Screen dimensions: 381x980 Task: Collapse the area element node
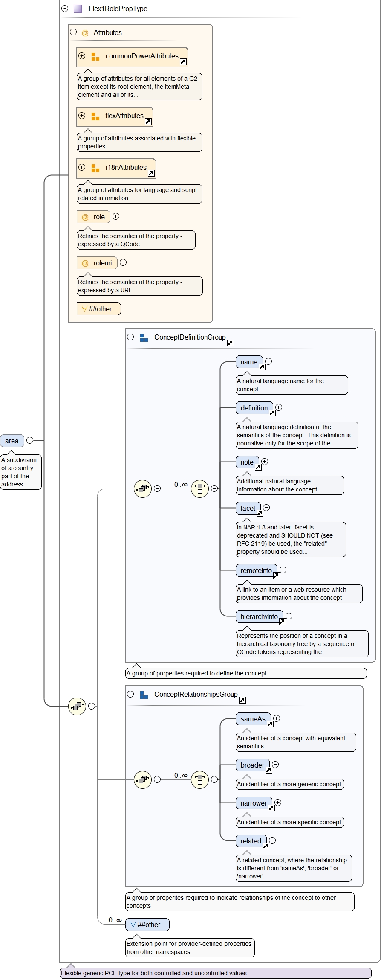[30, 440]
